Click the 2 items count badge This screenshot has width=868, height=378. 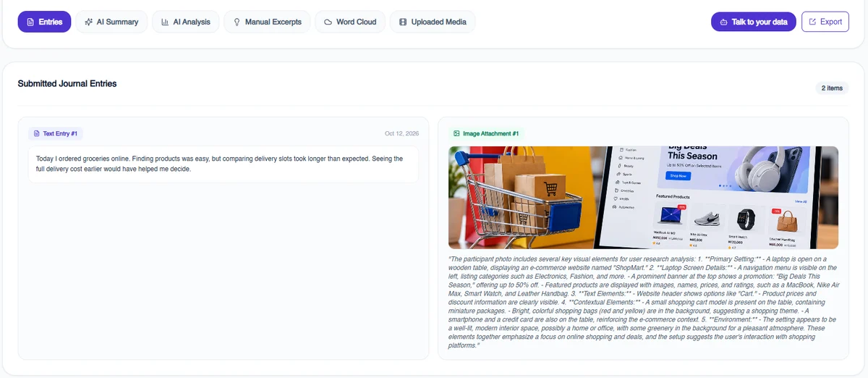(832, 88)
